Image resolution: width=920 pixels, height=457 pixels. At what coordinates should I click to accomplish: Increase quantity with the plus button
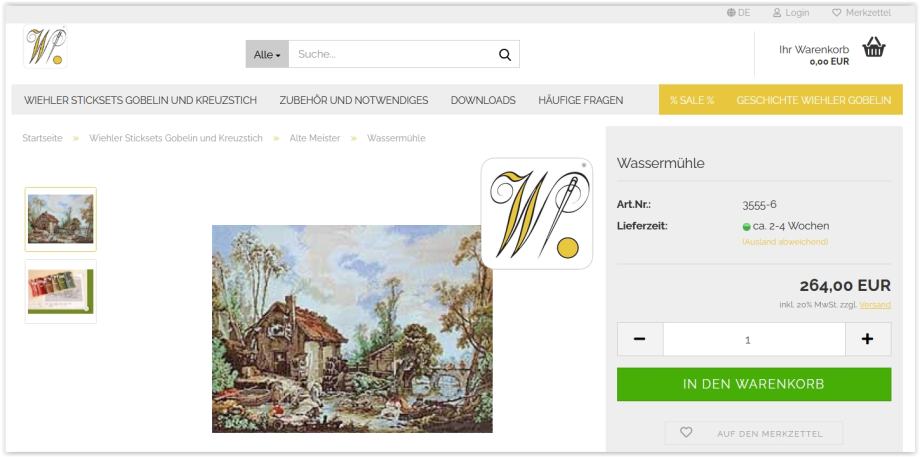coord(868,339)
